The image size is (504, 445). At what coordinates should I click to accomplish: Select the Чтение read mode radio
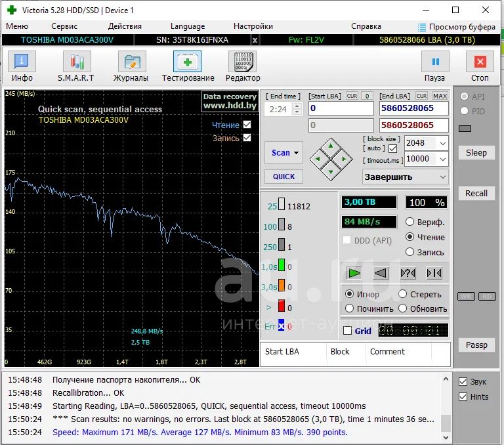click(409, 237)
